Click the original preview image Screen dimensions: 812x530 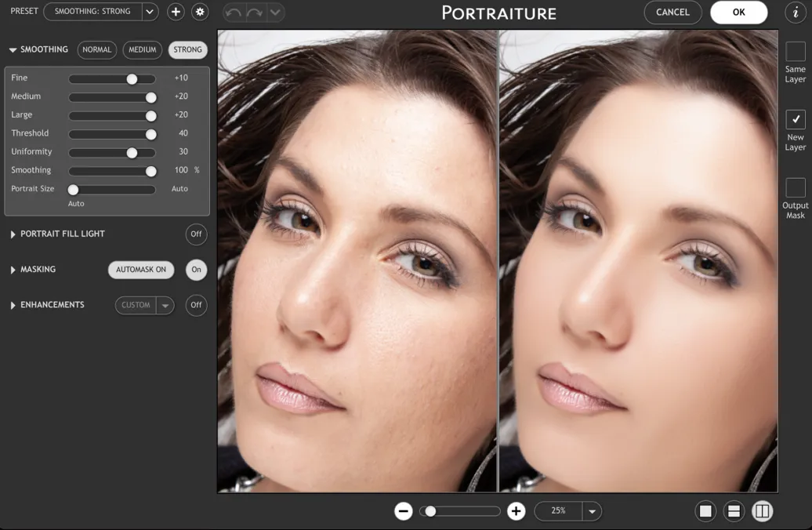click(x=357, y=260)
